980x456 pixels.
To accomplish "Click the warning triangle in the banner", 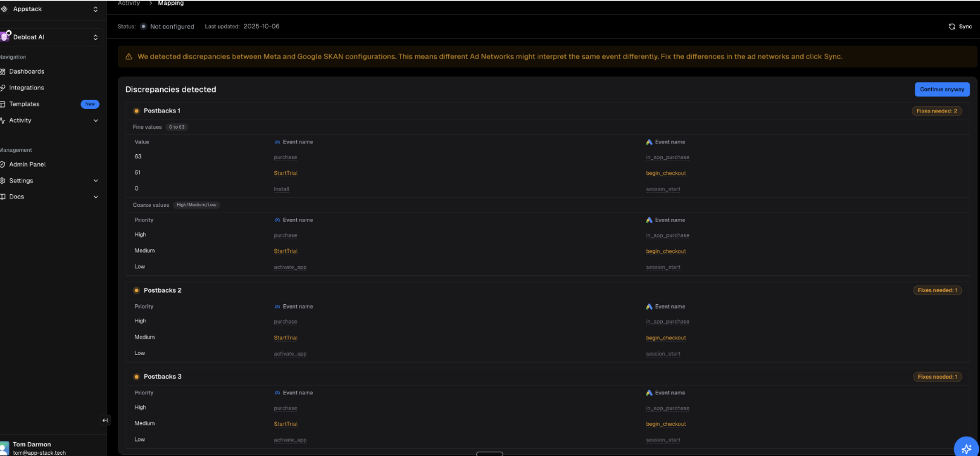I will [x=129, y=57].
